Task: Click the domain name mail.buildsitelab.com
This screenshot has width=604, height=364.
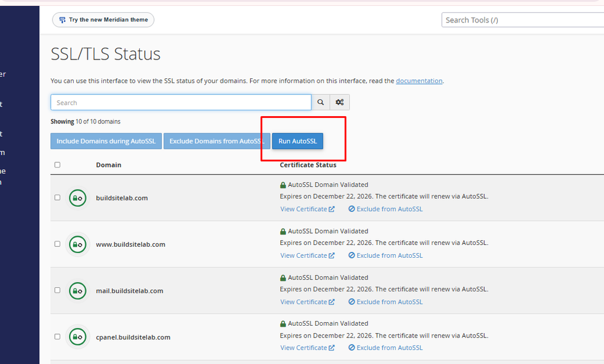Action: [129, 291]
